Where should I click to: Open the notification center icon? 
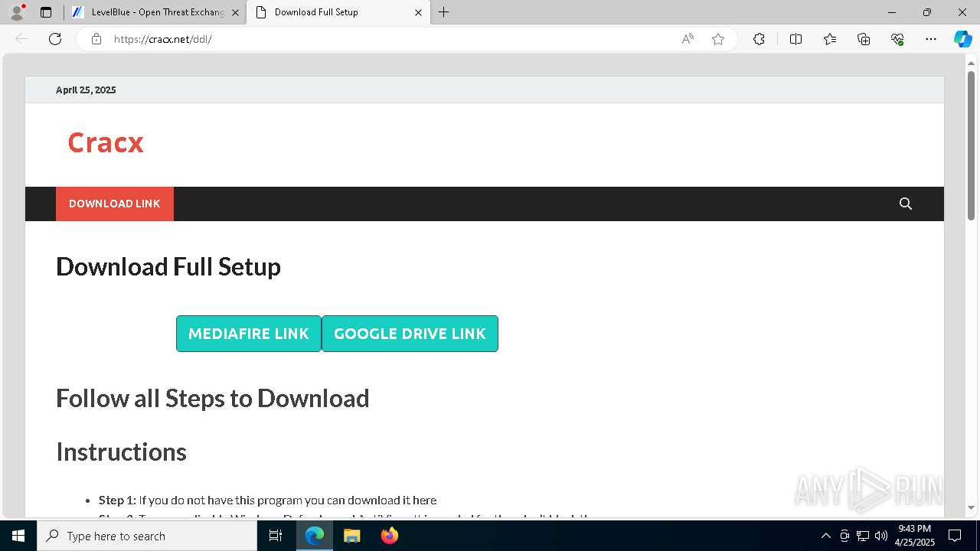pyautogui.click(x=955, y=536)
